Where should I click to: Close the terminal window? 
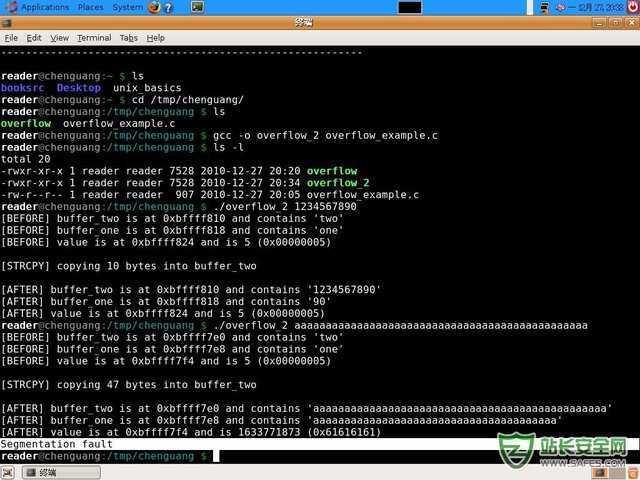(631, 23)
